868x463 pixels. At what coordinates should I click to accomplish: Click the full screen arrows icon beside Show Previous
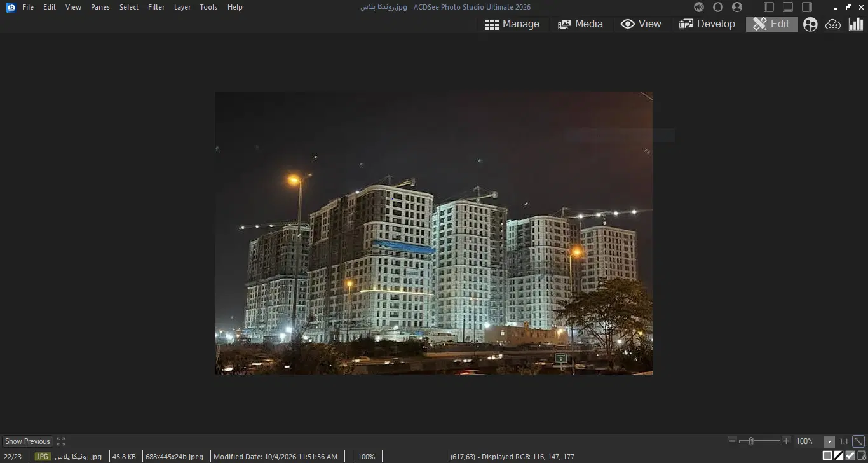tap(61, 441)
